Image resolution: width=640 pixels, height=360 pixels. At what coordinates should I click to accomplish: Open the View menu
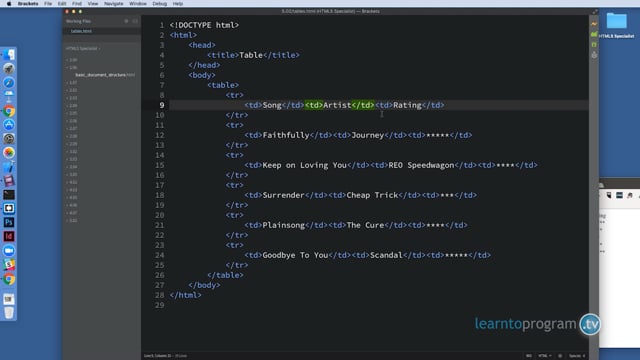93,4
